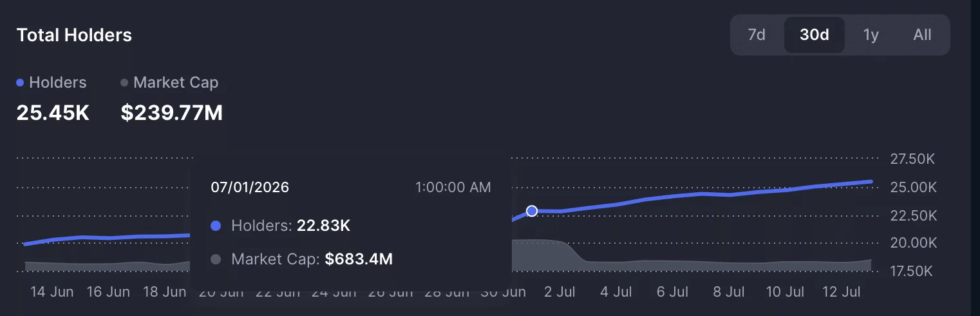This screenshot has width=980, height=316.
Task: Click the 25.00K y-axis label
Action: 912,188
